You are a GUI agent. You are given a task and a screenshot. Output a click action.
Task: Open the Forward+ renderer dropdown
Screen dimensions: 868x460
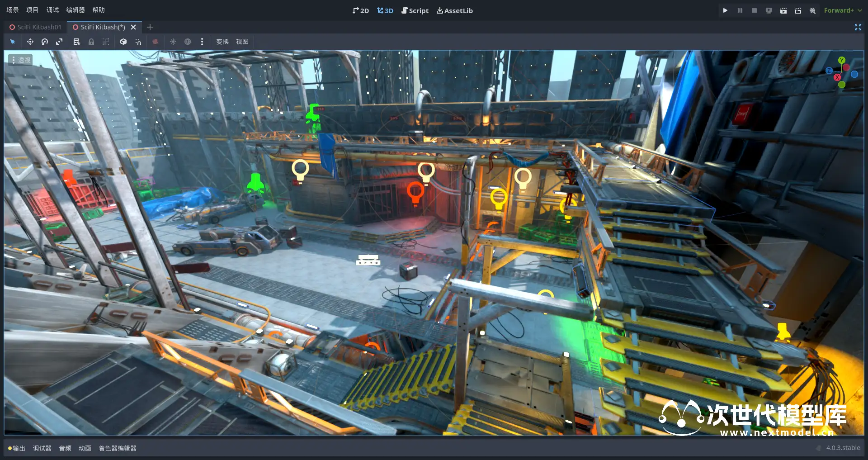[842, 10]
